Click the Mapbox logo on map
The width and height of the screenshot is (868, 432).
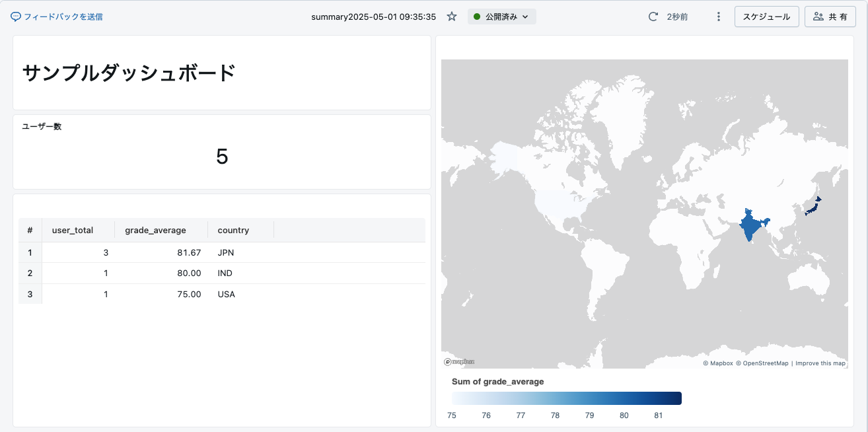459,362
